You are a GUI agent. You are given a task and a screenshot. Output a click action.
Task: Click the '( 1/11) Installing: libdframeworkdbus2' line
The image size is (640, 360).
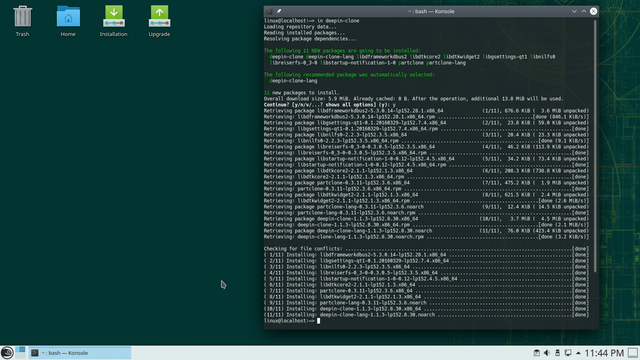426,255
